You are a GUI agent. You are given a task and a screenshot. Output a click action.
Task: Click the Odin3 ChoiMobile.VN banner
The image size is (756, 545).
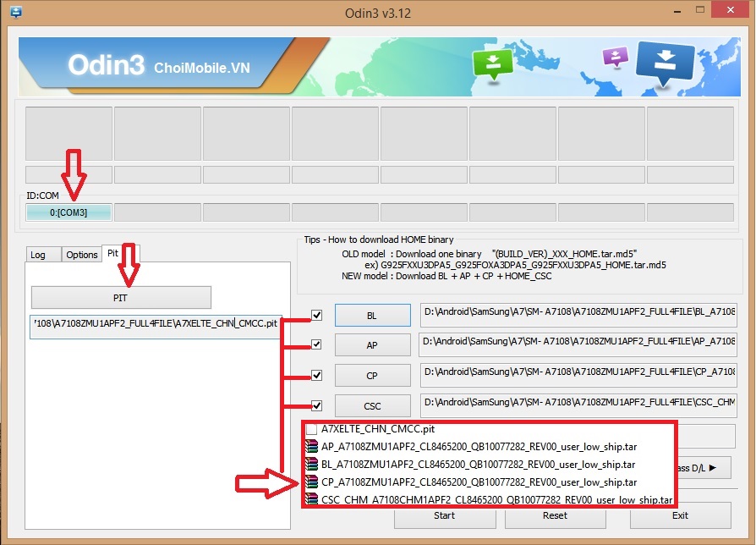380,67
